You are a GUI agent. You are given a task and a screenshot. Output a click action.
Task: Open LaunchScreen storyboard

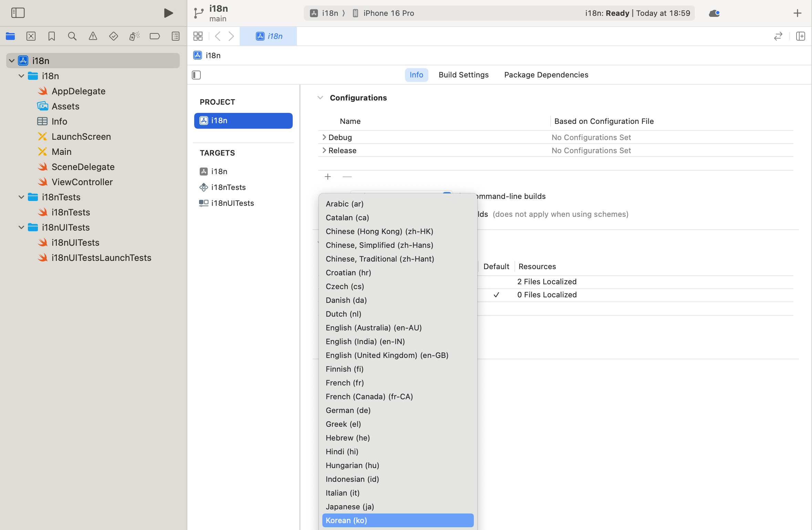[x=81, y=137]
